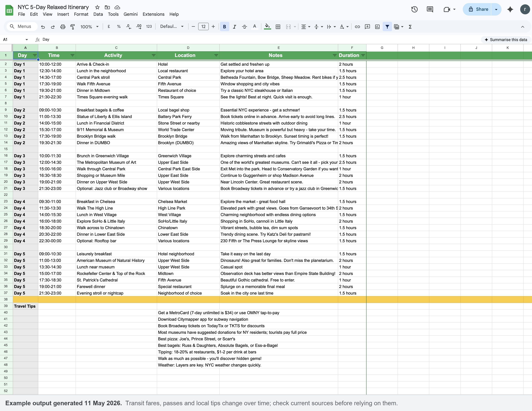Check cloud save status icon
Screen dimensions: 532x411
tap(117, 7)
